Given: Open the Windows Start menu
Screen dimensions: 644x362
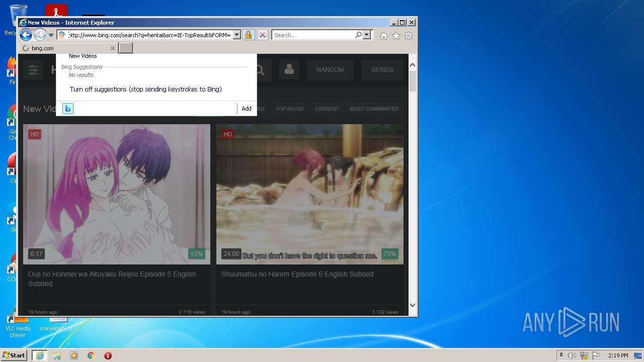Looking at the screenshot, I should [x=14, y=355].
